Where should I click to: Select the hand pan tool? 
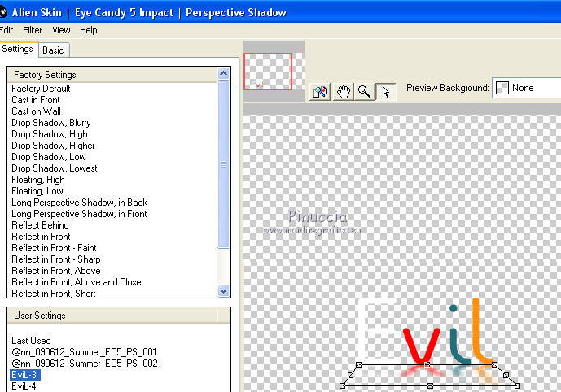click(x=343, y=92)
